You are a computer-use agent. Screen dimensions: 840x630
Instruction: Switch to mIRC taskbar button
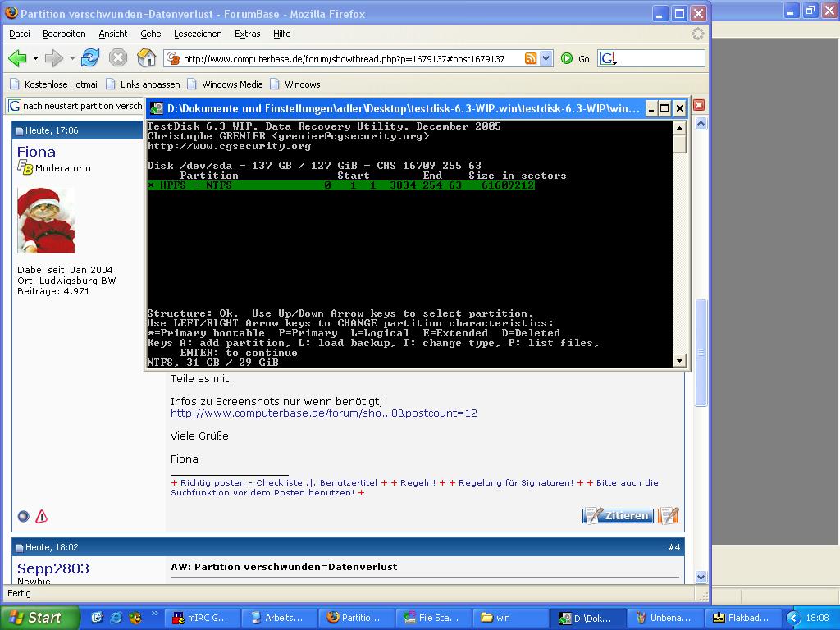[x=202, y=618]
